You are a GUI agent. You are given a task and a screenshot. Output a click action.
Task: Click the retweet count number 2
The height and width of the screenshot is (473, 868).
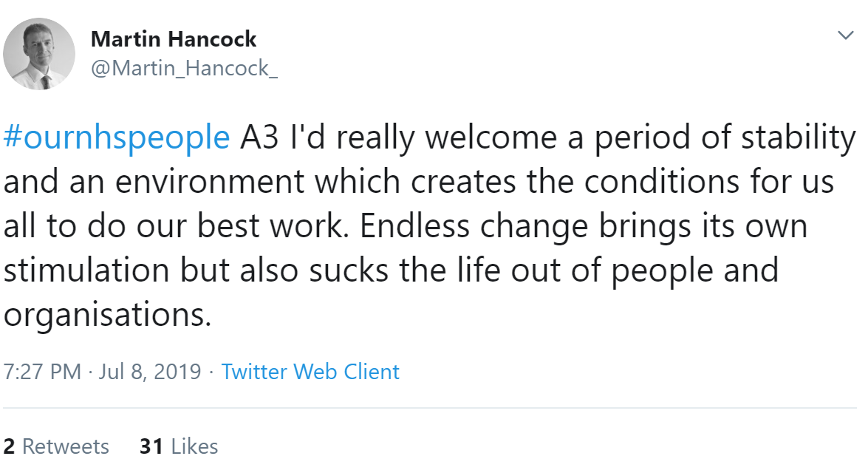[10, 446]
